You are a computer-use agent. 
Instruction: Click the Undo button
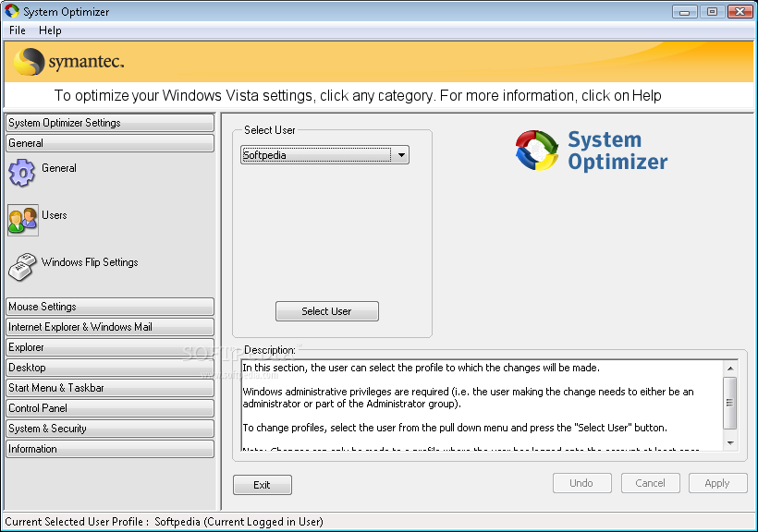582,483
